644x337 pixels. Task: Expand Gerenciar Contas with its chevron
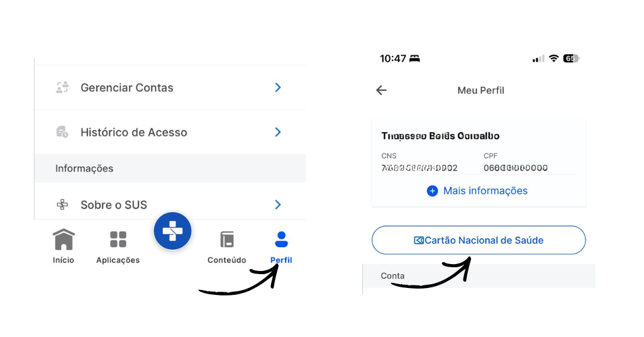pyautogui.click(x=278, y=87)
